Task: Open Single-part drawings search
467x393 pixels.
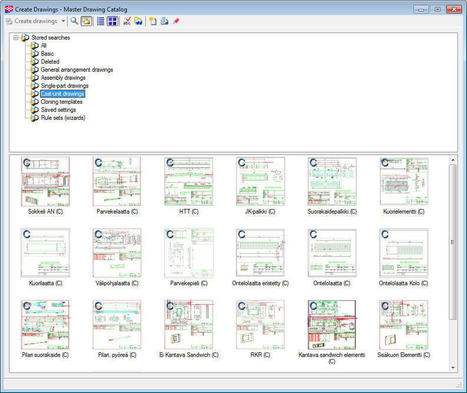Action: pyautogui.click(x=64, y=86)
